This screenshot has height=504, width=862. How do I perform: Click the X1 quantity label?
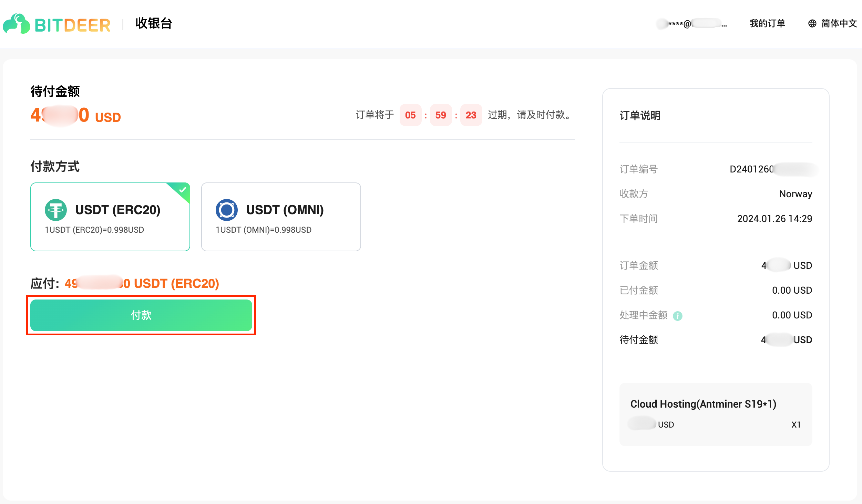point(796,424)
